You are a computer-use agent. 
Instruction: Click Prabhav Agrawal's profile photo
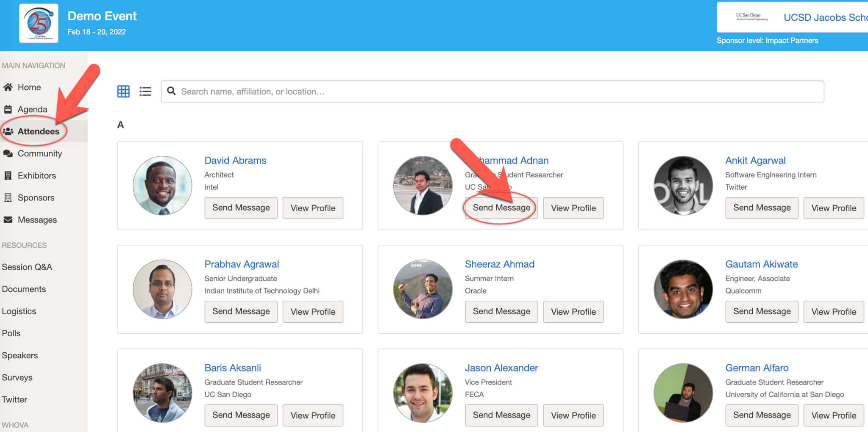[x=162, y=289]
